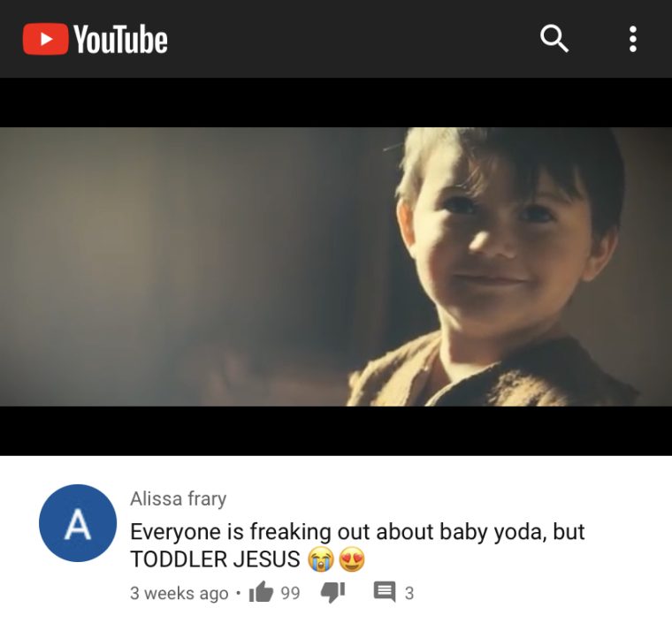The width and height of the screenshot is (672, 631).
Task: Open the Alissa frary channel name
Action: pos(179,498)
